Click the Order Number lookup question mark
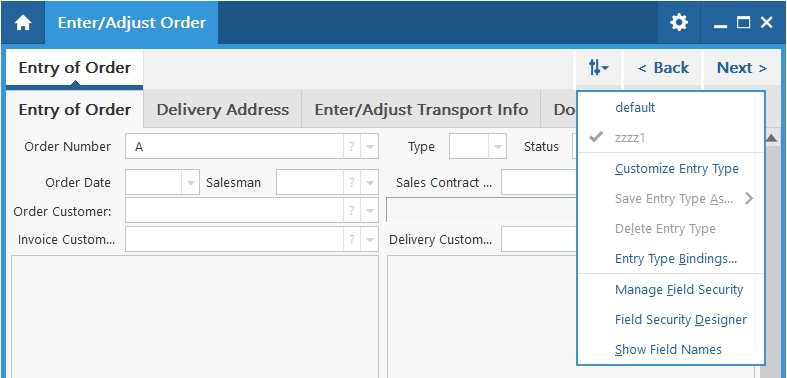This screenshot has width=787, height=378. [x=352, y=147]
